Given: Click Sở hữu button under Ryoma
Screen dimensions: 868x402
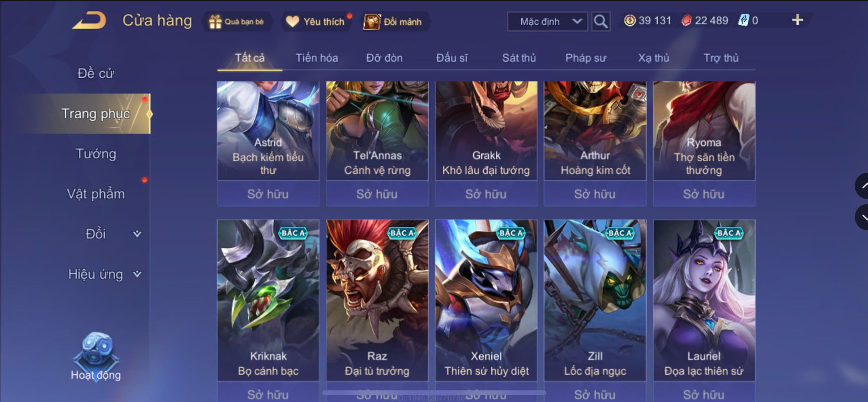Looking at the screenshot, I should 704,194.
